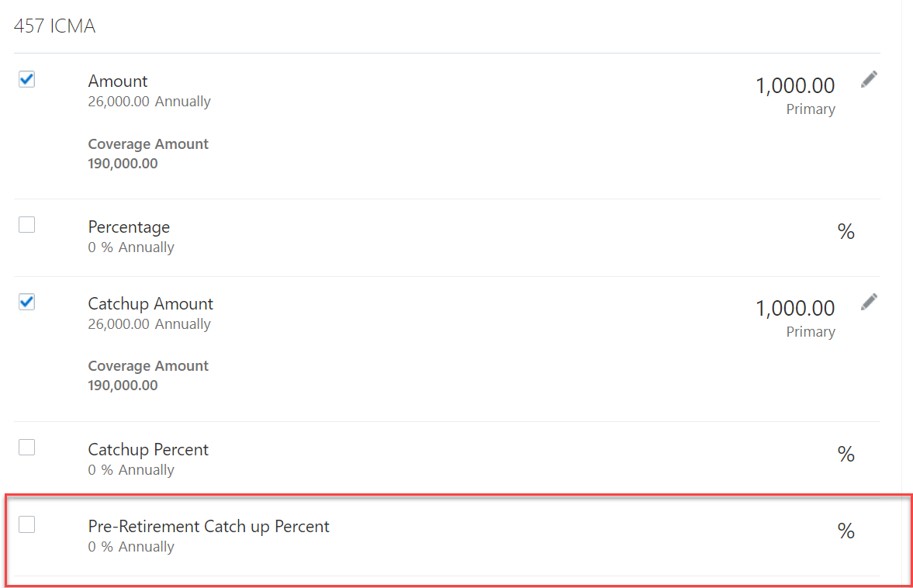913x588 pixels.
Task: Click the % field in the Pre-Retirement row
Action: pyautogui.click(x=846, y=531)
